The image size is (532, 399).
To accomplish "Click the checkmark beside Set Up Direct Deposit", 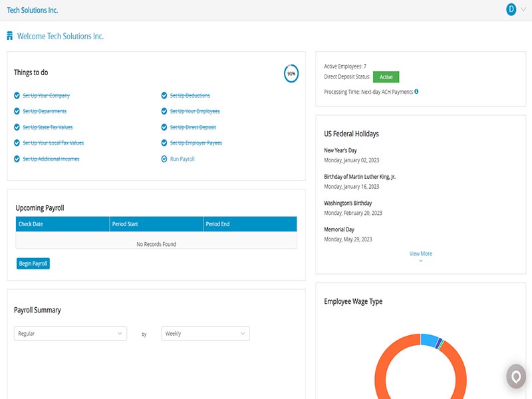I will pos(163,127).
